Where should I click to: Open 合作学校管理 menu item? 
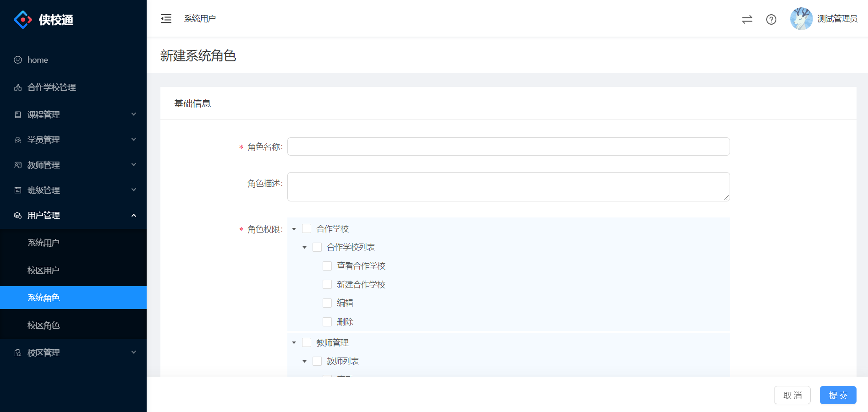click(73, 87)
